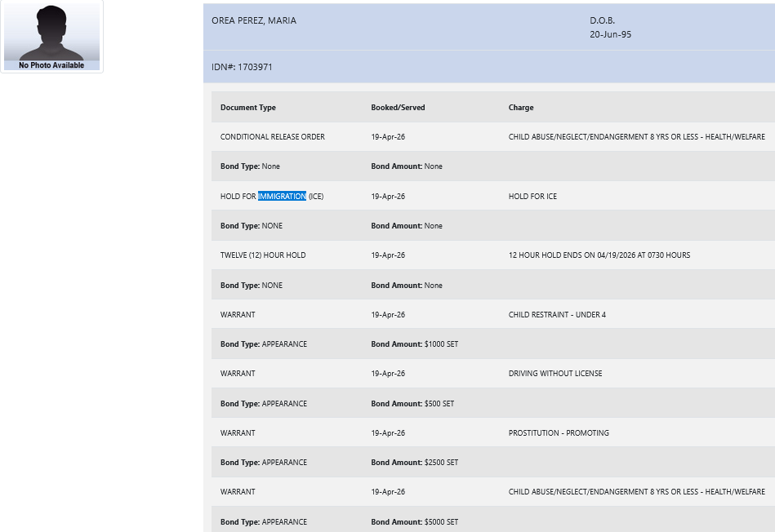Click the name in the record header
The height and width of the screenshot is (532, 775).
click(253, 20)
